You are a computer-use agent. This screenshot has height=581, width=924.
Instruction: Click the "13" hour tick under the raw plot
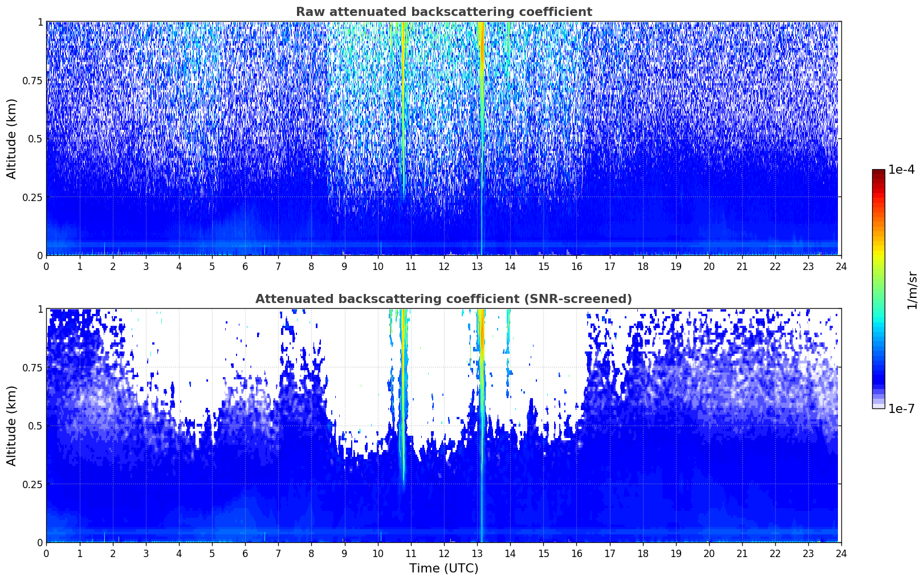(477, 266)
